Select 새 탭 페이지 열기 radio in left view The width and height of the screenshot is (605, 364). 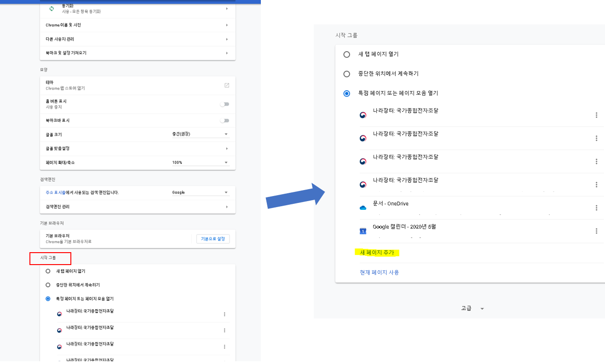coord(48,271)
